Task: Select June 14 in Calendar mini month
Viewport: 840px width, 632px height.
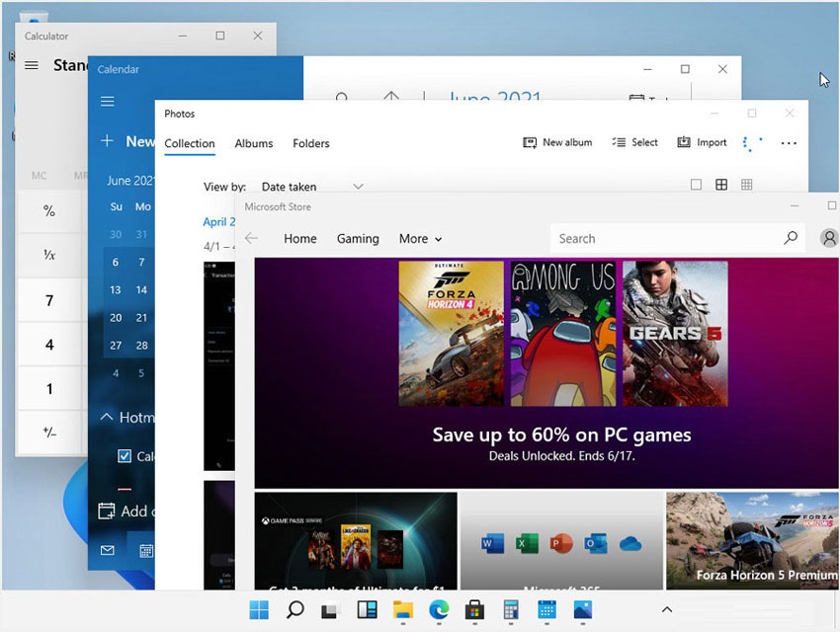Action: pyautogui.click(x=141, y=290)
